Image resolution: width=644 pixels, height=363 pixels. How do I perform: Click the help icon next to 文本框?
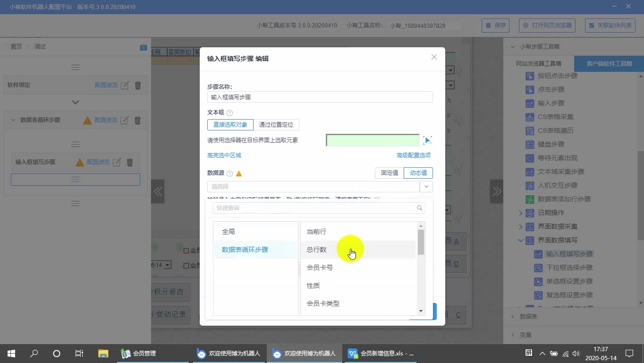coord(230,113)
